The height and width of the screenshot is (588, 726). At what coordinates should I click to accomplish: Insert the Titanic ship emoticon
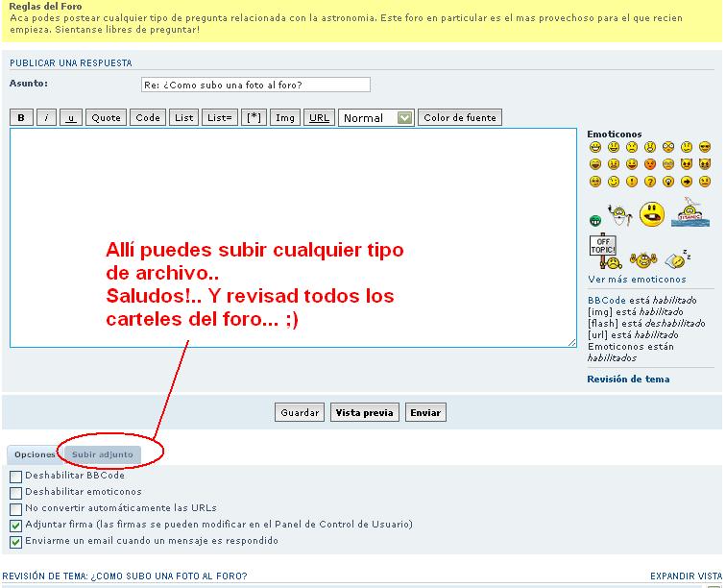point(690,211)
